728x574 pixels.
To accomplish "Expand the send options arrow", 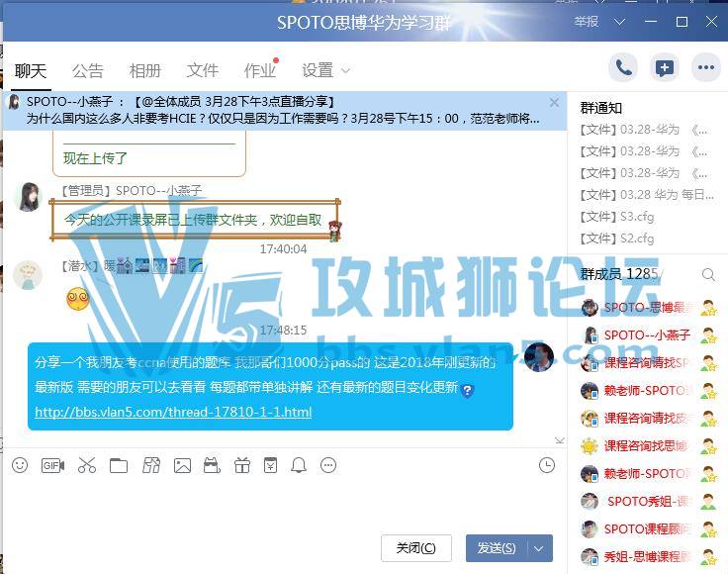I will (x=539, y=548).
